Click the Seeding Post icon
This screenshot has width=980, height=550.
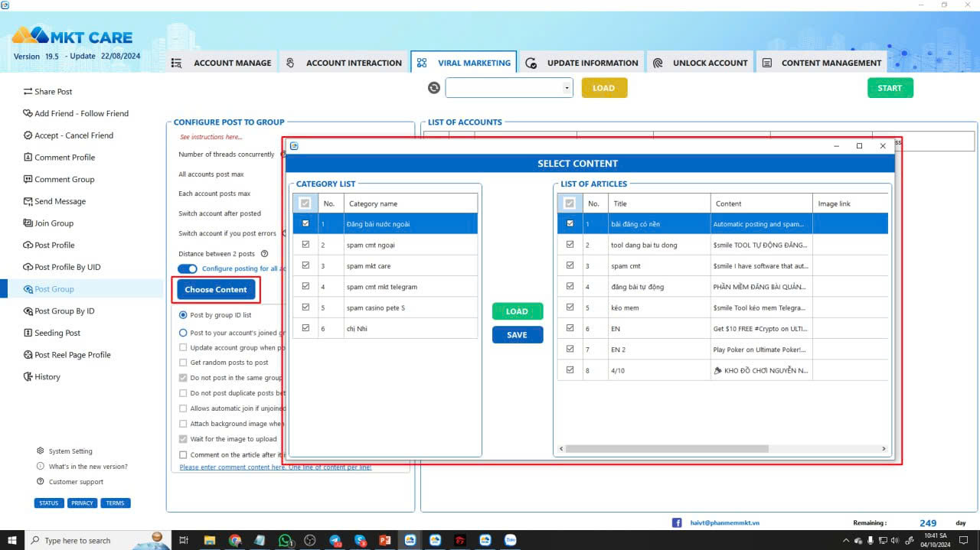click(x=28, y=334)
